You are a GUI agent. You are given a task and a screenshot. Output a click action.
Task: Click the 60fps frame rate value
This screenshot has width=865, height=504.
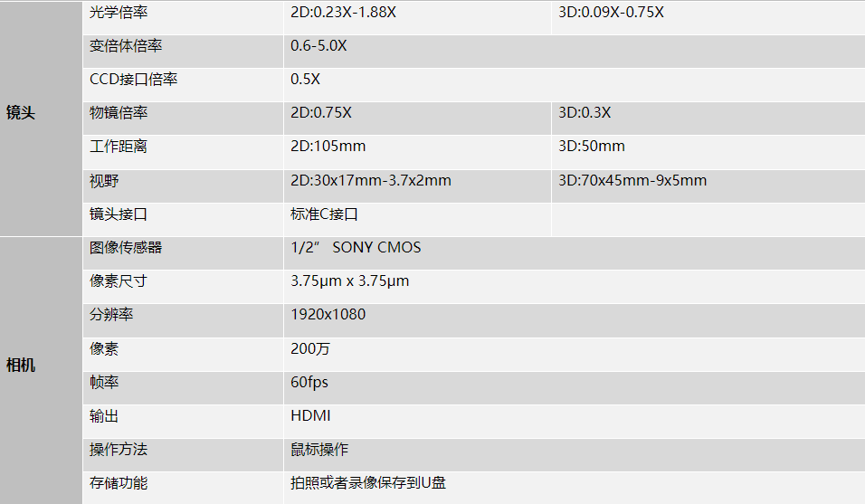[x=309, y=383]
